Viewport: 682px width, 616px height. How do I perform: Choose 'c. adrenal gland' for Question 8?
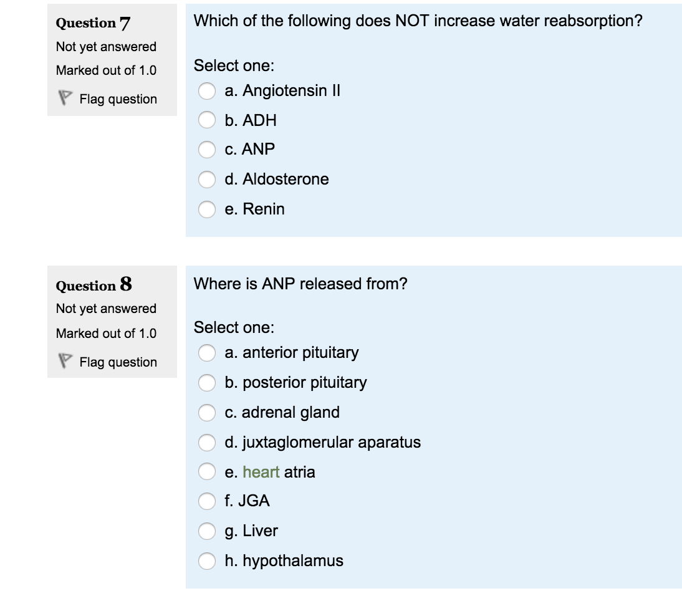tap(207, 412)
